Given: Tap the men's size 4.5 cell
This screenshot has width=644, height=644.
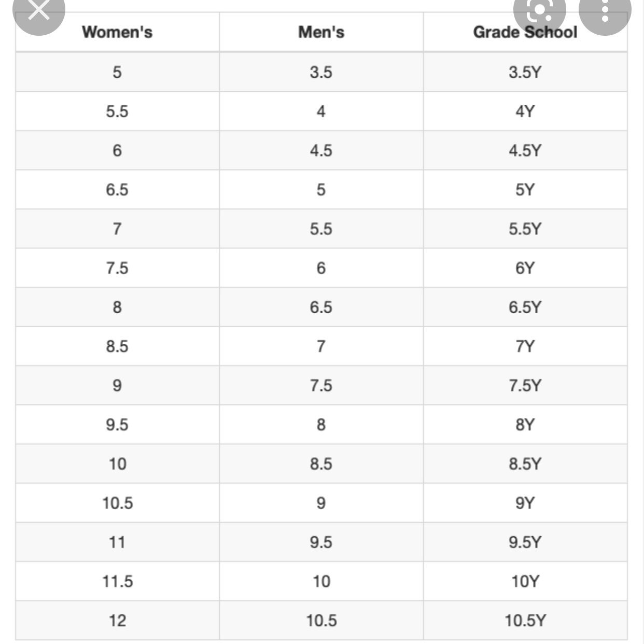Looking at the screenshot, I should point(321,150).
